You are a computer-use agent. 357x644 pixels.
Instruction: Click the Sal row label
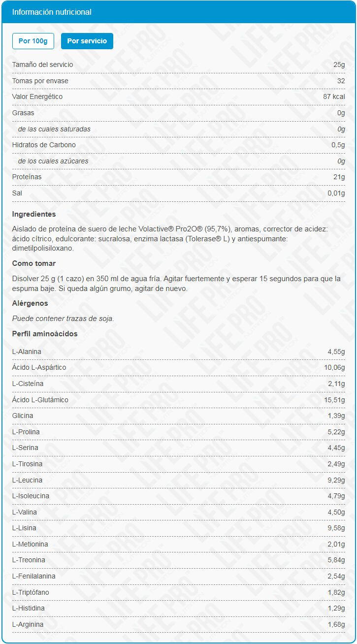pos(17,193)
